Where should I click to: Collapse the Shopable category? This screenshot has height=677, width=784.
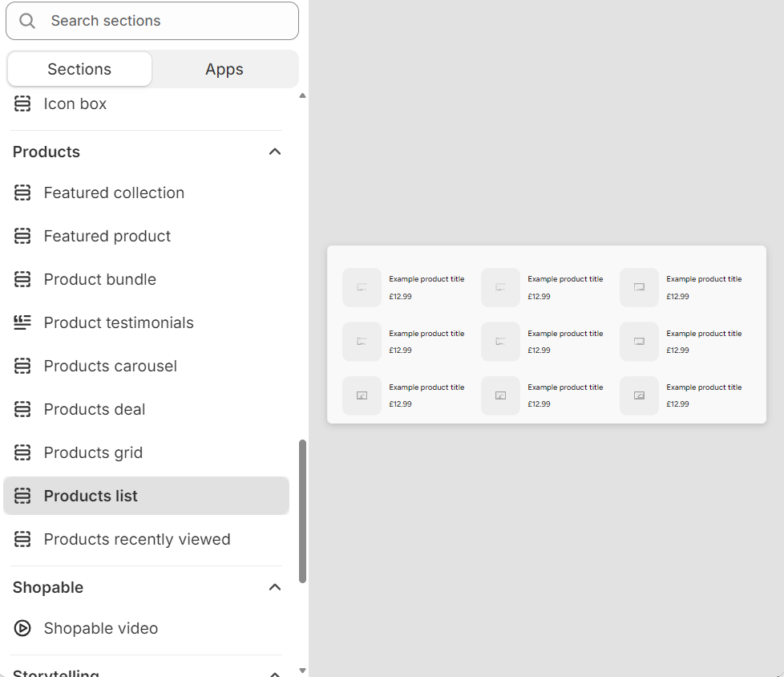pyautogui.click(x=274, y=587)
